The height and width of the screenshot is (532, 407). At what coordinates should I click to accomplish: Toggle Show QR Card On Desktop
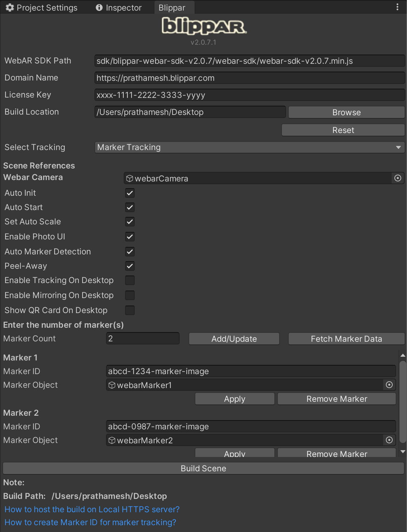coord(130,310)
